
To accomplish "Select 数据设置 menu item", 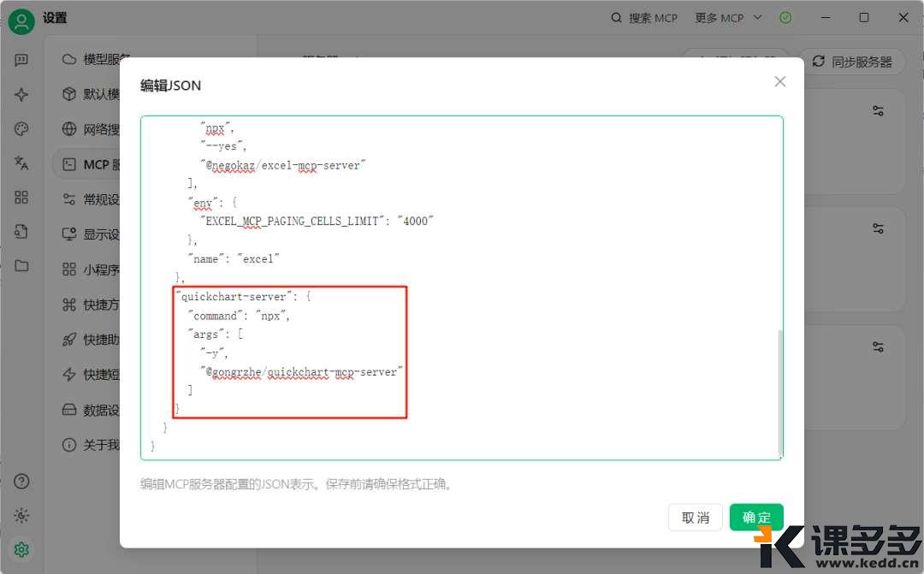I will (x=90, y=410).
